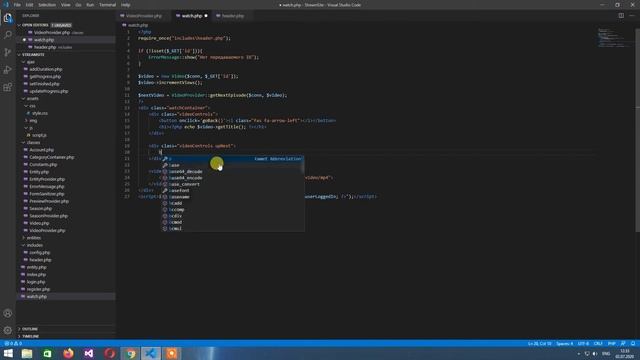Image resolution: width=640 pixels, height=360 pixels.
Task: Click the UTF-8 encoding indicator
Action: click(583, 344)
